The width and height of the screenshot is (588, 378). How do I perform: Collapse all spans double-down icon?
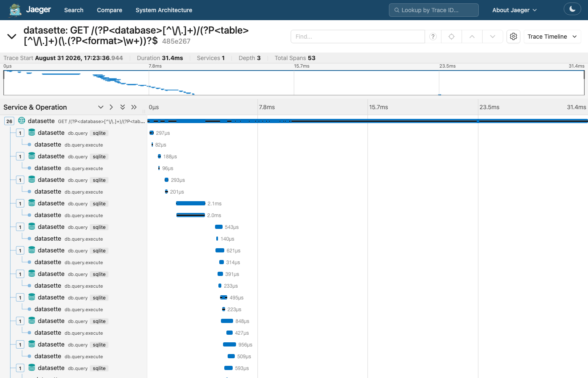pyautogui.click(x=123, y=107)
